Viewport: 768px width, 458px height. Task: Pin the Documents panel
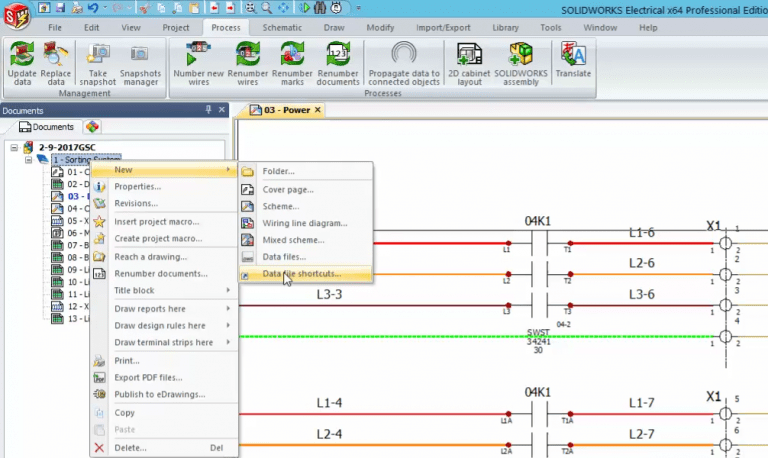click(208, 110)
